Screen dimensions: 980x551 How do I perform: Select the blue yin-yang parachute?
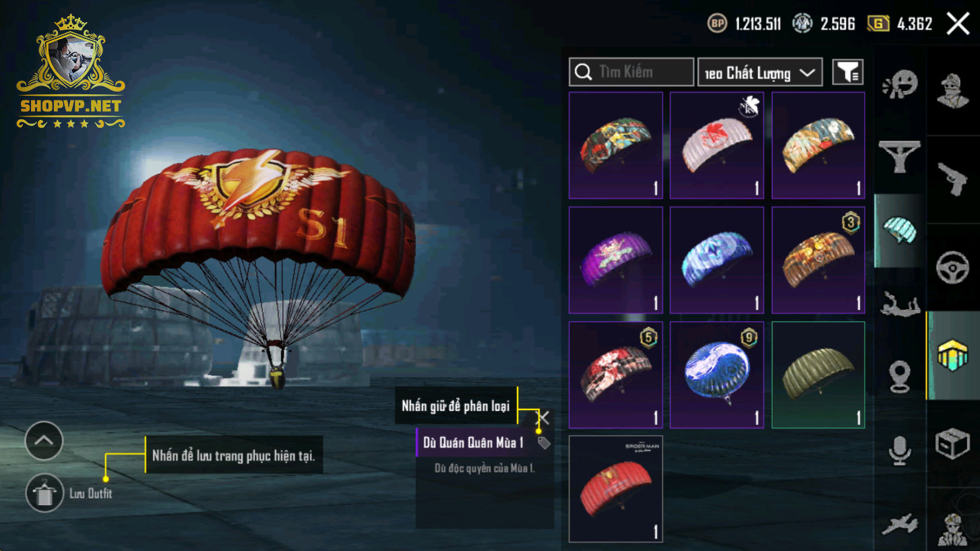[x=717, y=375]
